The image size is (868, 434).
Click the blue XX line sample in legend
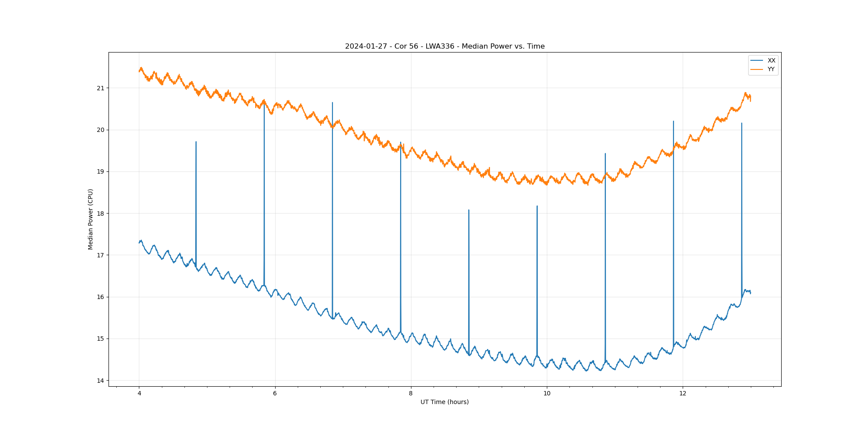tap(757, 60)
